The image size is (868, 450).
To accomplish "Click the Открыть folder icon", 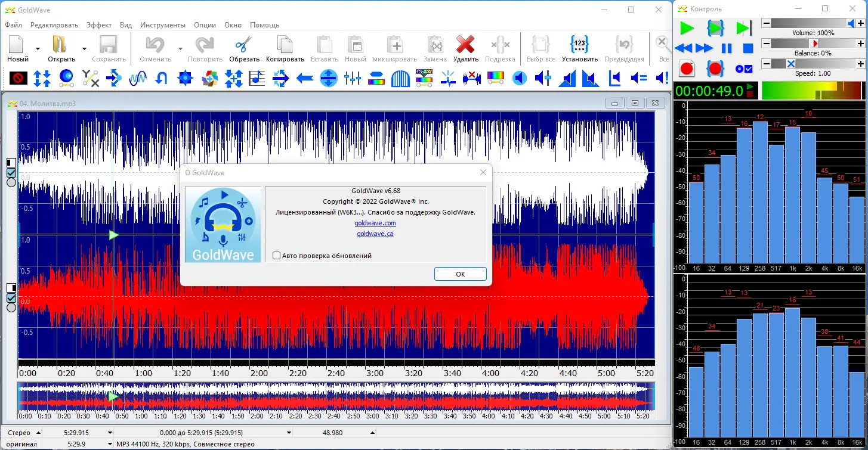I will tap(60, 45).
